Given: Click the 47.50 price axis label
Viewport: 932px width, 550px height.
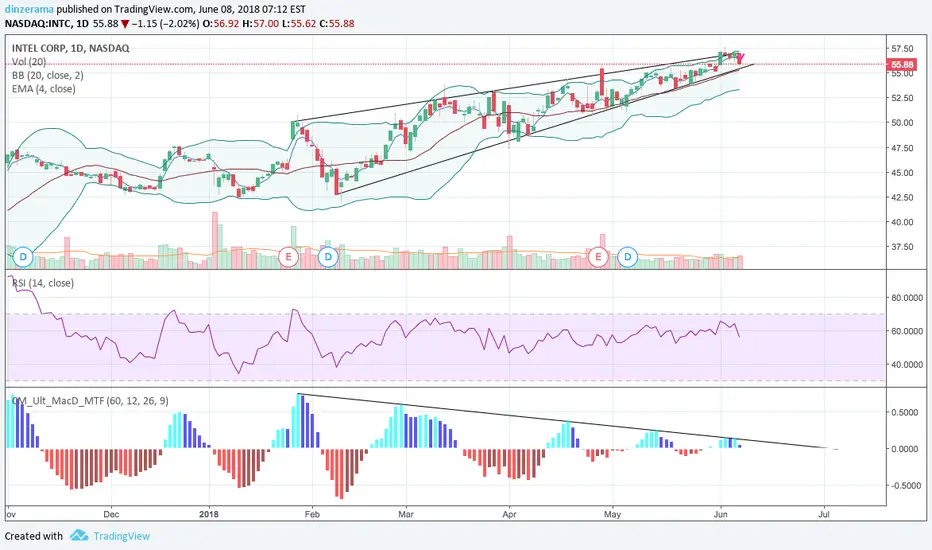Looking at the screenshot, I should tap(902, 148).
